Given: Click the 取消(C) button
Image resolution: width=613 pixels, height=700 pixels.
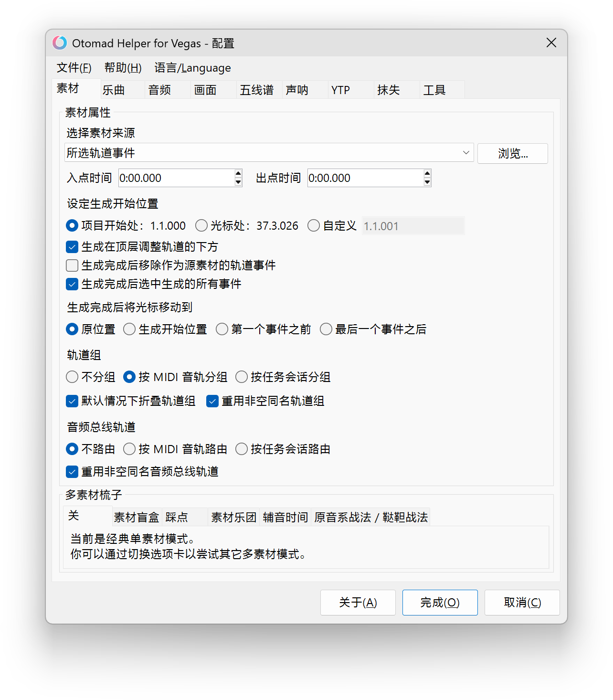Looking at the screenshot, I should point(522,603).
